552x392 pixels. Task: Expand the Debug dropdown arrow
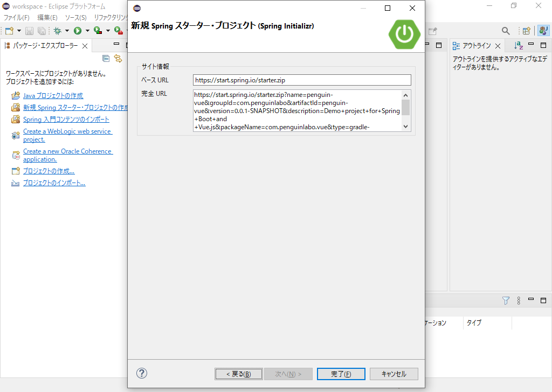pos(67,31)
